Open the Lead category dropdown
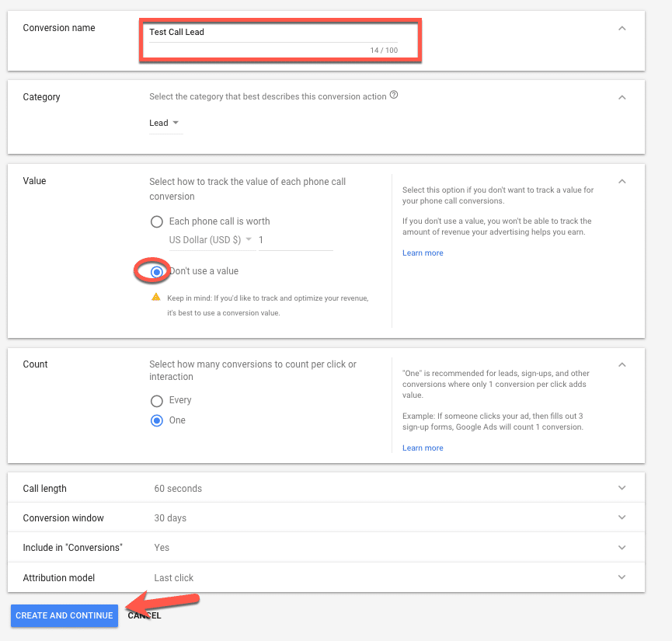The height and width of the screenshot is (641, 672). coord(165,123)
